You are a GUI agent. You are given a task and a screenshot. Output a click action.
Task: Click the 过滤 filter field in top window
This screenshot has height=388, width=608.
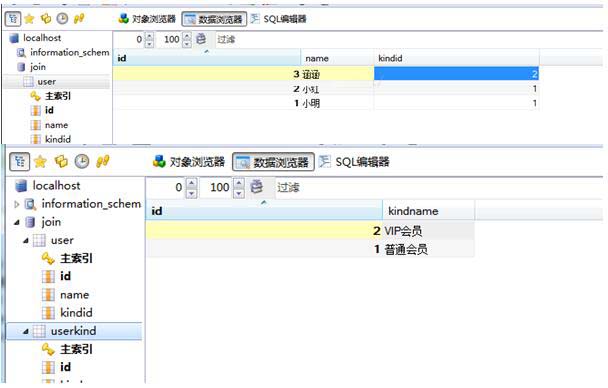(x=226, y=39)
